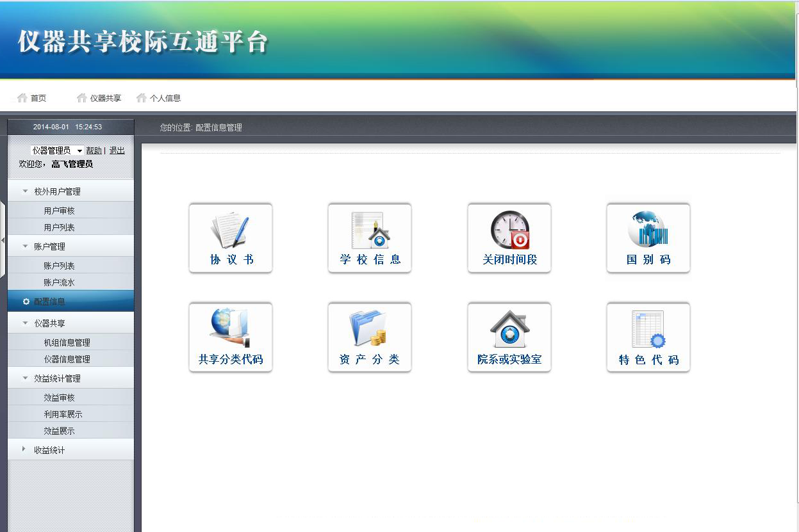Open 机组信息管理 in the sidebar
The width and height of the screenshot is (799, 532).
(x=67, y=343)
